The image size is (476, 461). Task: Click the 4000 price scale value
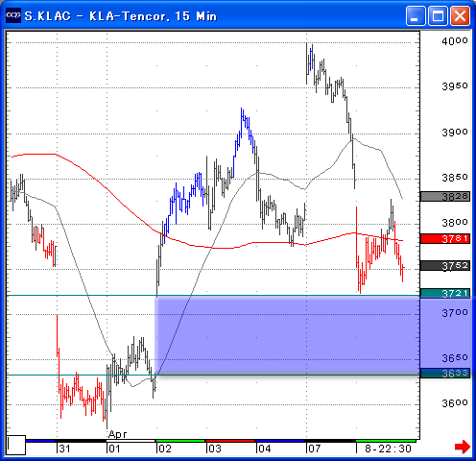tap(455, 40)
